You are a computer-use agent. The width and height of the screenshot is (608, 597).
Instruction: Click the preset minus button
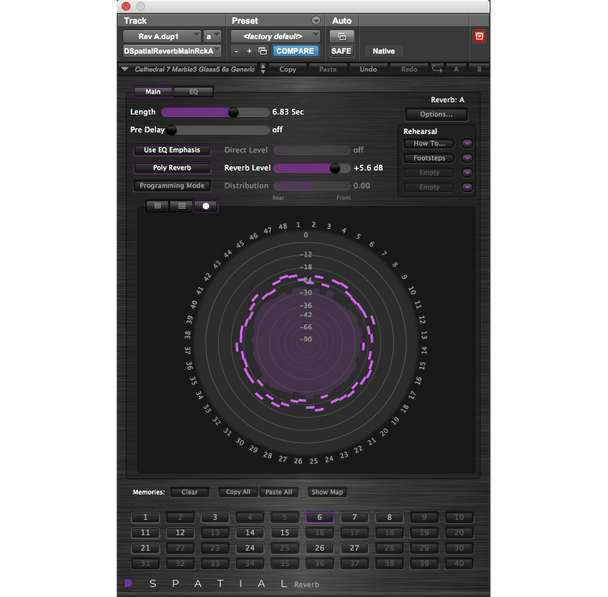pos(237,50)
